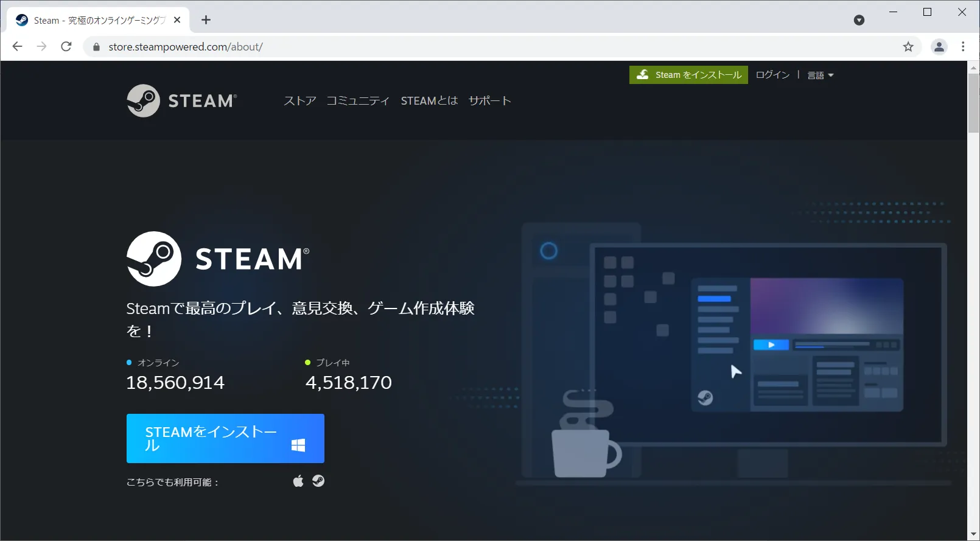980x541 pixels.
Task: Click the online count 18,560,914
Action: (x=175, y=383)
